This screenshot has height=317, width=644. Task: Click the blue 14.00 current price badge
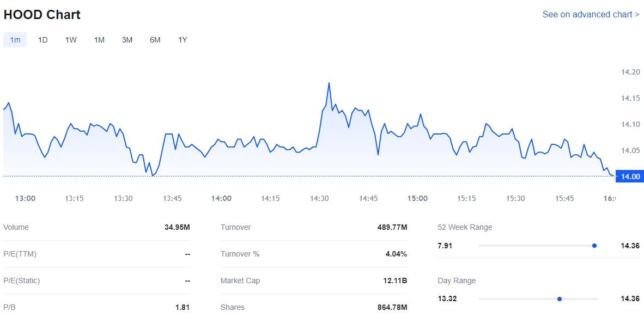[x=630, y=176]
